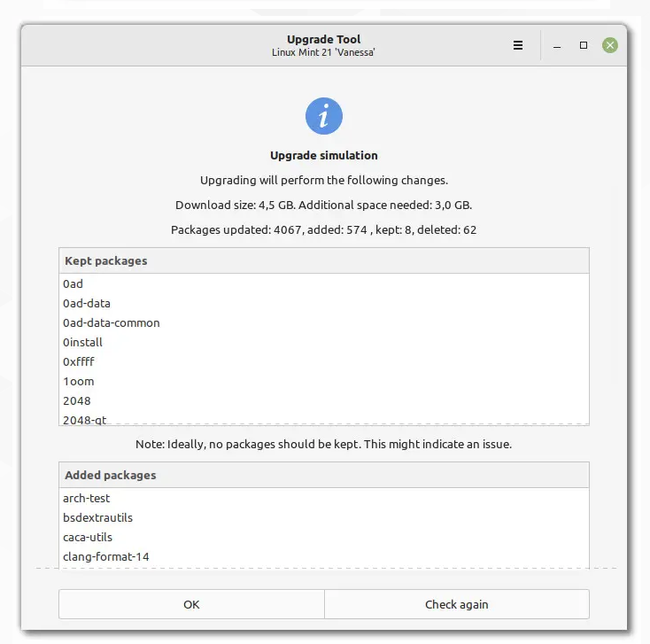Close the Upgrade Tool window
Image resolution: width=650 pixels, height=644 pixels.
pos(610,46)
